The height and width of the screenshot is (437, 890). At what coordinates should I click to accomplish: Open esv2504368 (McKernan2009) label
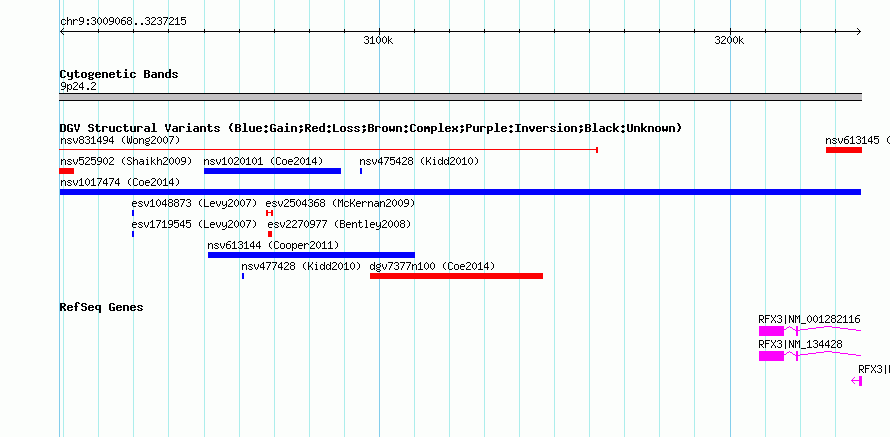340,203
